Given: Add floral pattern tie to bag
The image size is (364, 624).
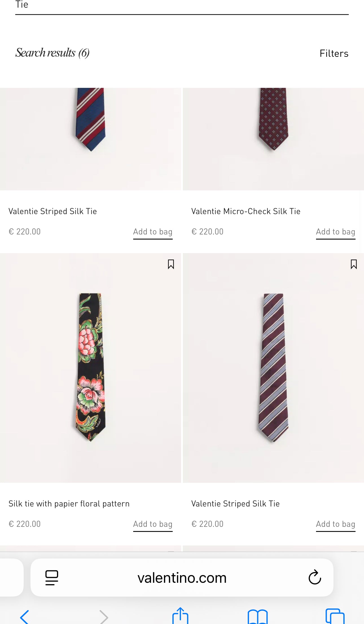Looking at the screenshot, I should click(x=153, y=524).
